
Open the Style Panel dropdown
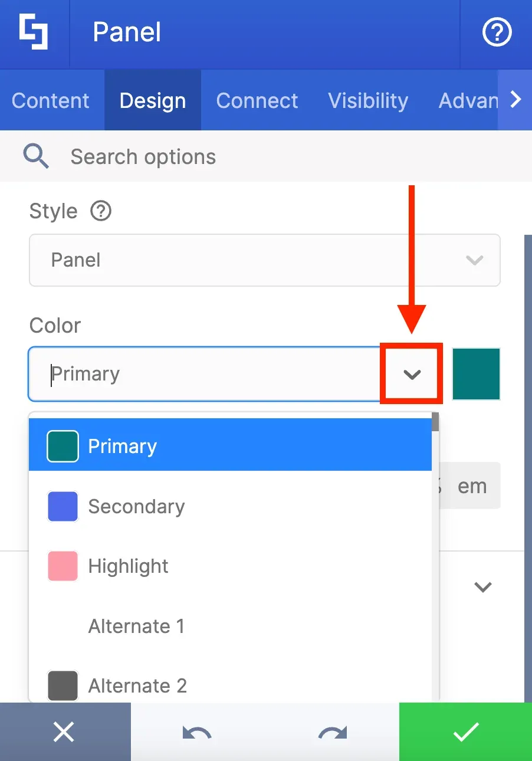point(265,260)
